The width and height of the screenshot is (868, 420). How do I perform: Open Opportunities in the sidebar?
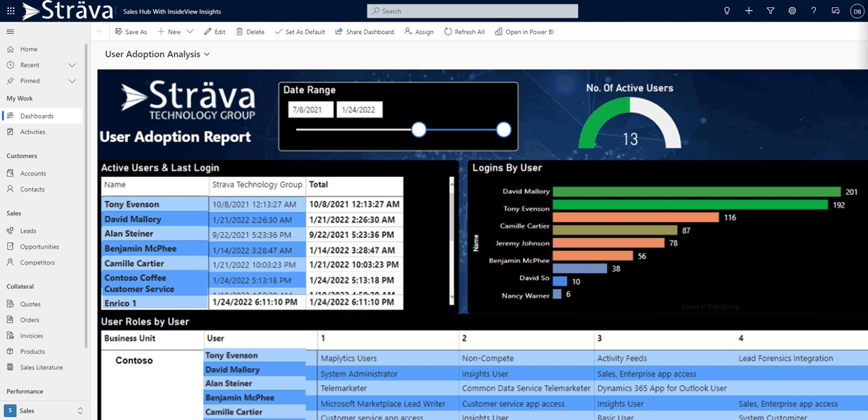point(39,247)
